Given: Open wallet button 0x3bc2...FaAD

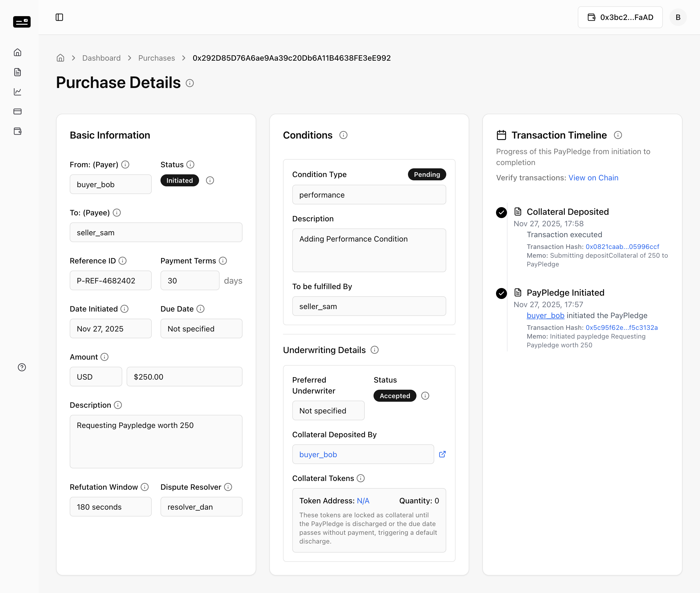Looking at the screenshot, I should click(620, 17).
